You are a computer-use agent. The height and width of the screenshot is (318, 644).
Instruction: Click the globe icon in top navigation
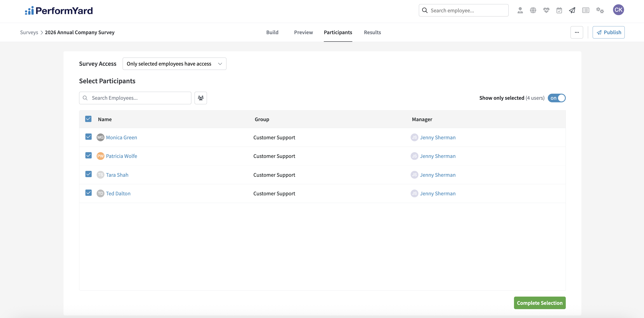(533, 10)
